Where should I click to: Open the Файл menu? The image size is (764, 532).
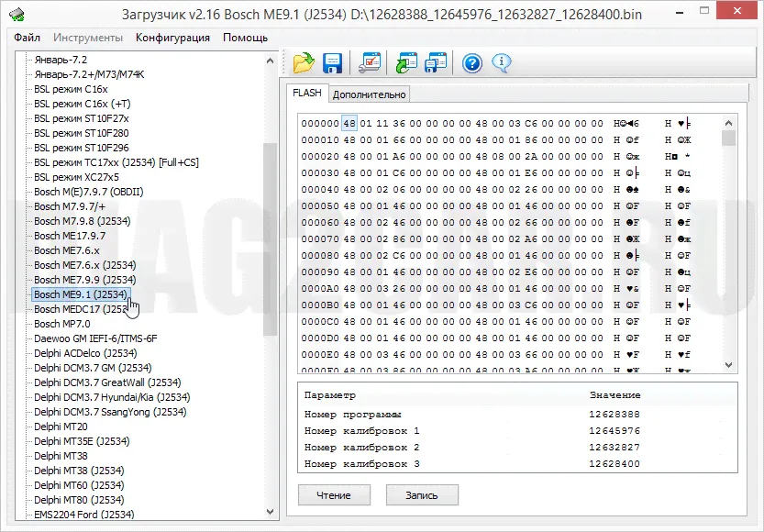pyautogui.click(x=27, y=38)
